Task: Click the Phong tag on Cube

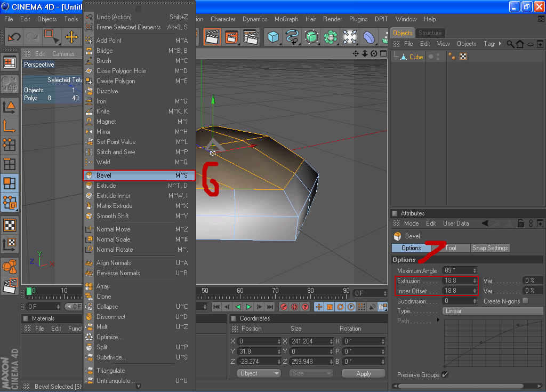Action: (x=452, y=57)
